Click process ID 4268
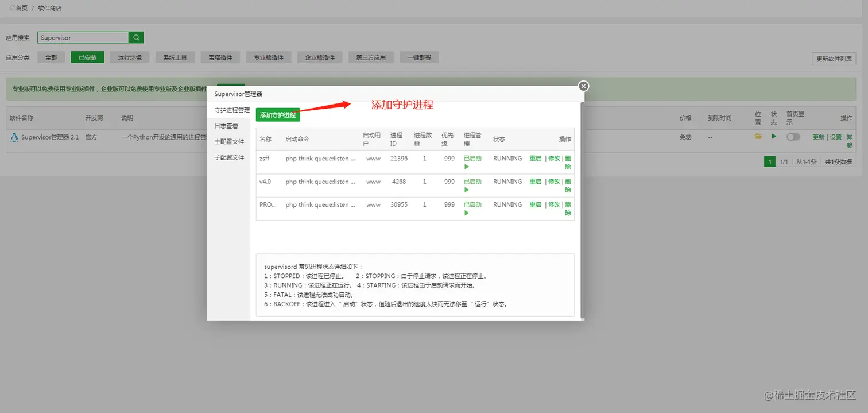Image resolution: width=868 pixels, height=413 pixels. pyautogui.click(x=399, y=181)
